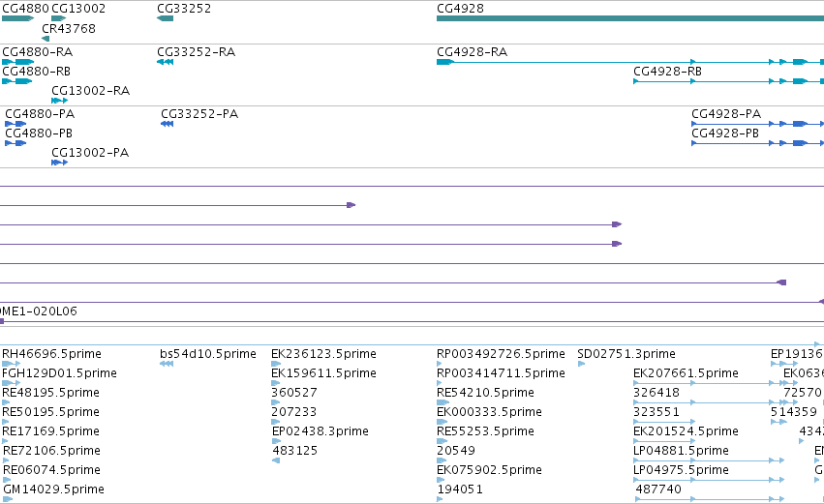Click the CG33252 gene arrow glyph
Viewport: 824px width, 504px height.
coord(165,18)
